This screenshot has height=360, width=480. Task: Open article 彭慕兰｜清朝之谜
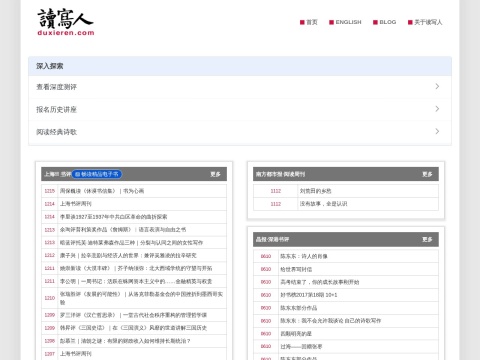(x=125, y=341)
